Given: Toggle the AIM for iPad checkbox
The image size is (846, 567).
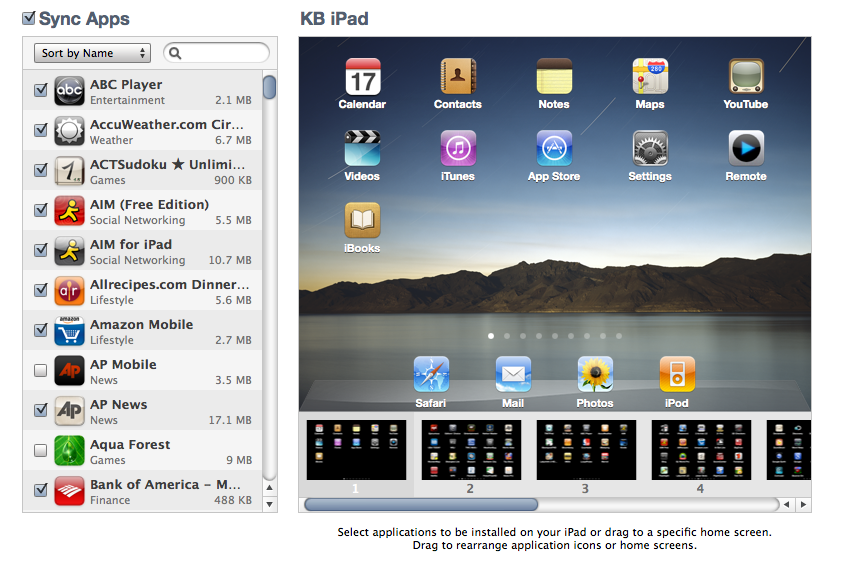Looking at the screenshot, I should coord(40,250).
